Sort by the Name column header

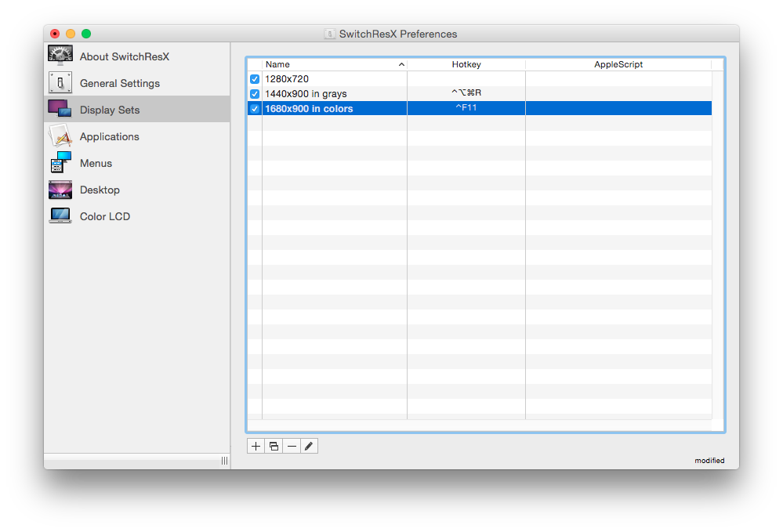pyautogui.click(x=334, y=64)
